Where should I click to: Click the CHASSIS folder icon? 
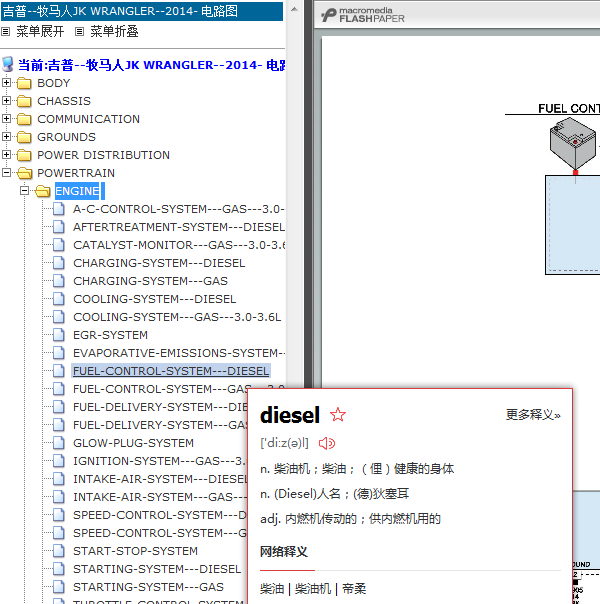(x=24, y=101)
